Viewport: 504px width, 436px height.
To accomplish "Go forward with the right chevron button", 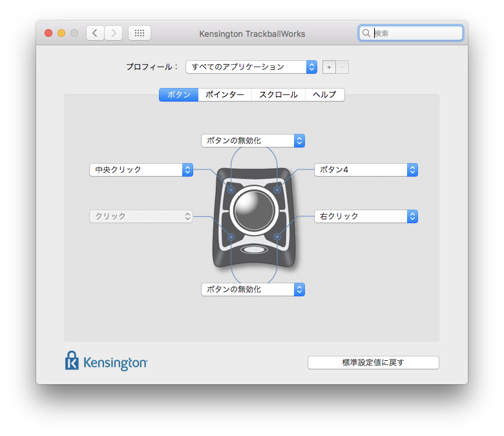I will 114,33.
